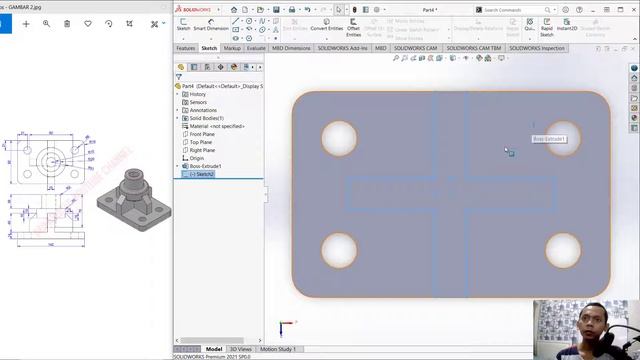Screen dimensions: 640x360
Task: Open the Save dropdown arrow
Action: coord(283,9)
